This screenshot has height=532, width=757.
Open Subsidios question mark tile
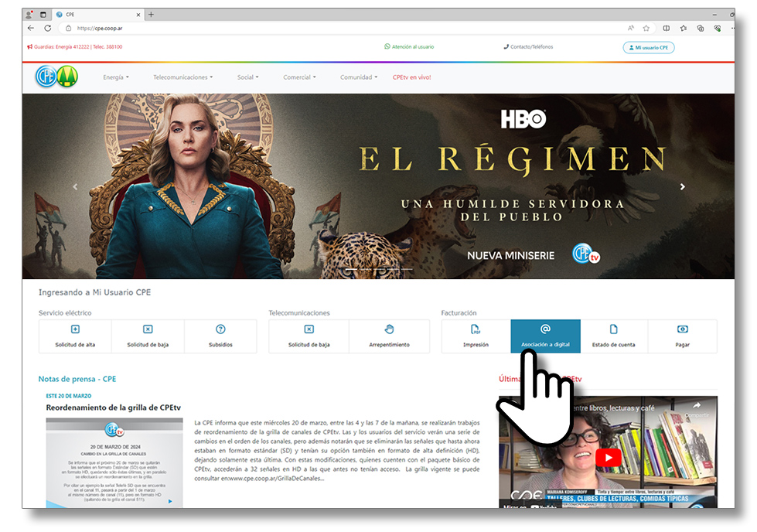coord(220,336)
